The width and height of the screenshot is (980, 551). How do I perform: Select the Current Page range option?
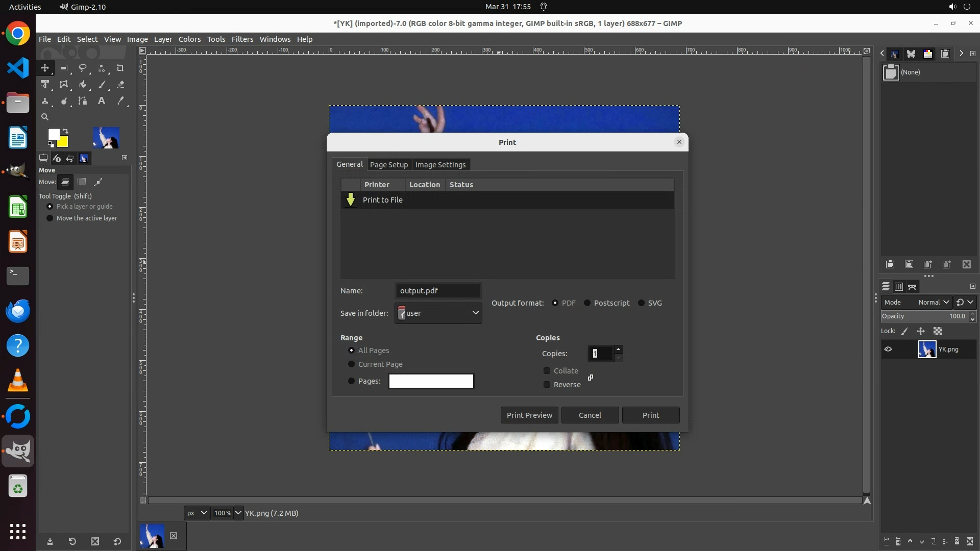tap(351, 364)
